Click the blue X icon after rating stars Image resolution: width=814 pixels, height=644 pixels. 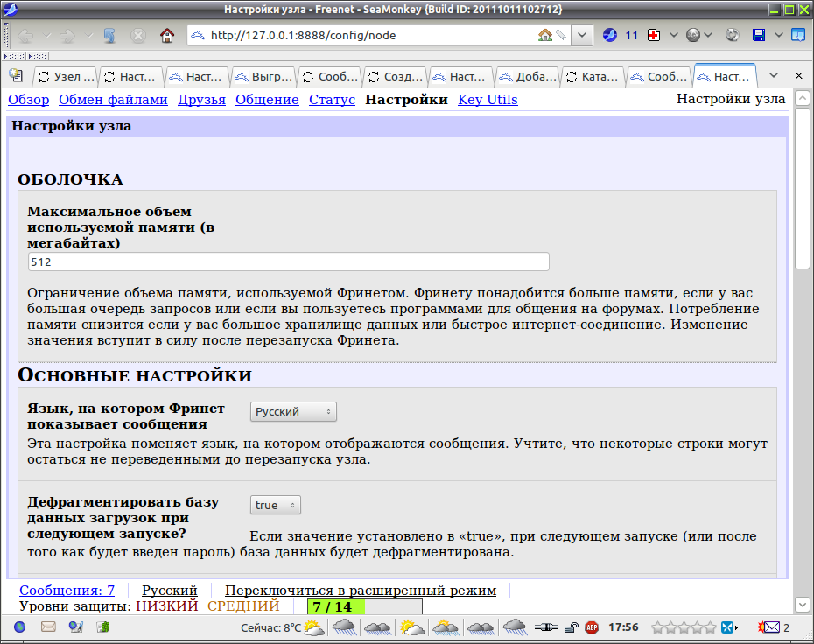(729, 628)
